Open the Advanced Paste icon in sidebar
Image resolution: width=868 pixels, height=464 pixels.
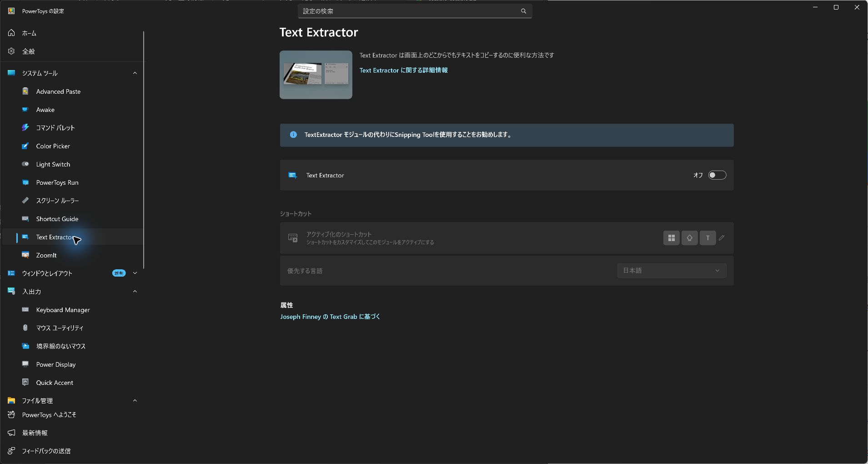coord(25,91)
